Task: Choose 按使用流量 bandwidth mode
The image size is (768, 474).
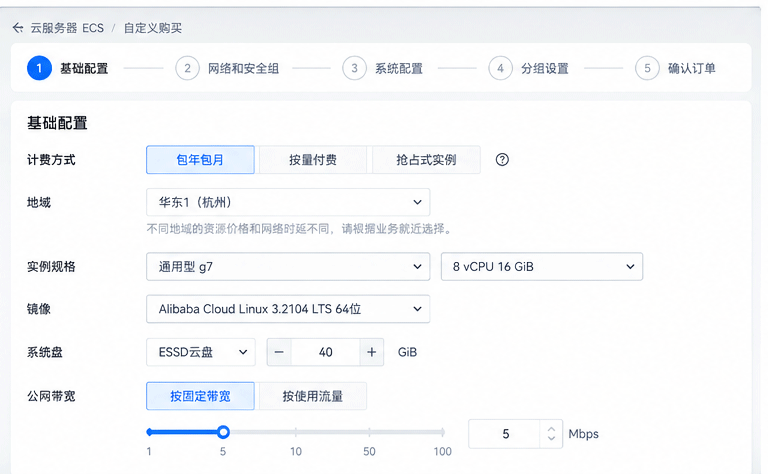Action: pos(313,396)
